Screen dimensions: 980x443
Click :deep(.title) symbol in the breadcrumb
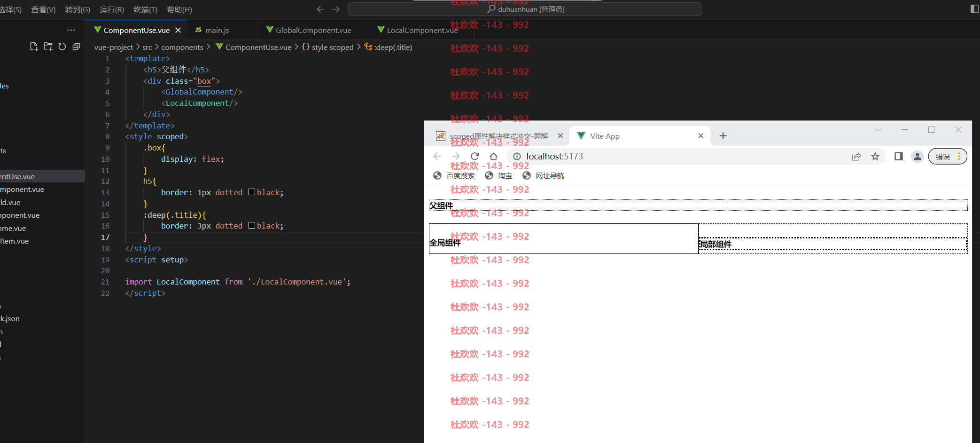tap(393, 47)
